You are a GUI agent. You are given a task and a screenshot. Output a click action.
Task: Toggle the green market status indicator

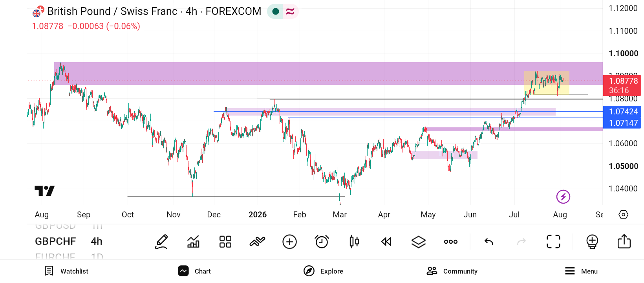click(x=276, y=11)
